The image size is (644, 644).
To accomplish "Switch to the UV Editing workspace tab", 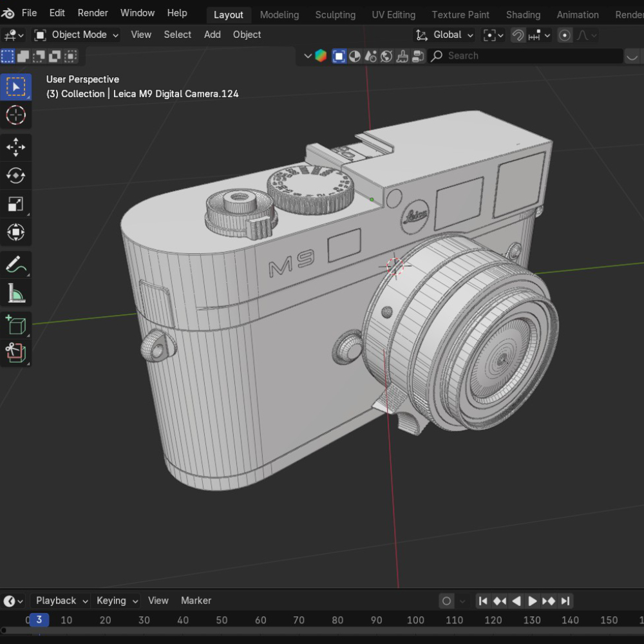I will [393, 14].
